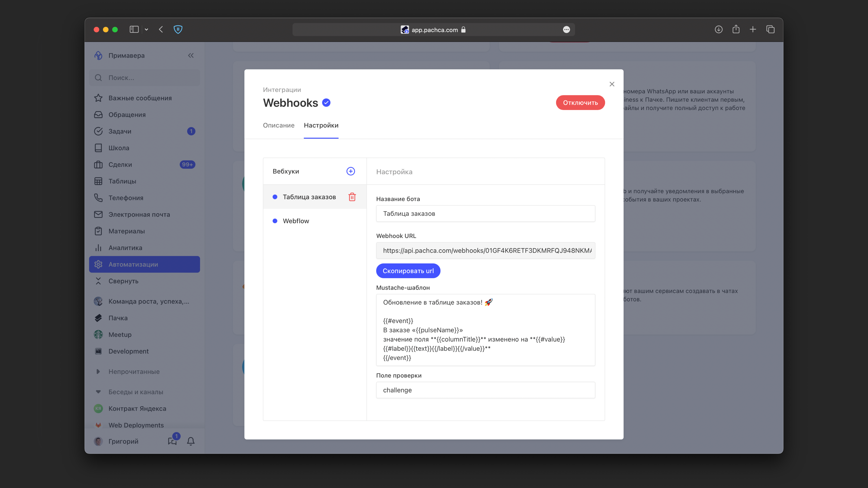
Task: Click Webhook URL field
Action: coord(485,251)
